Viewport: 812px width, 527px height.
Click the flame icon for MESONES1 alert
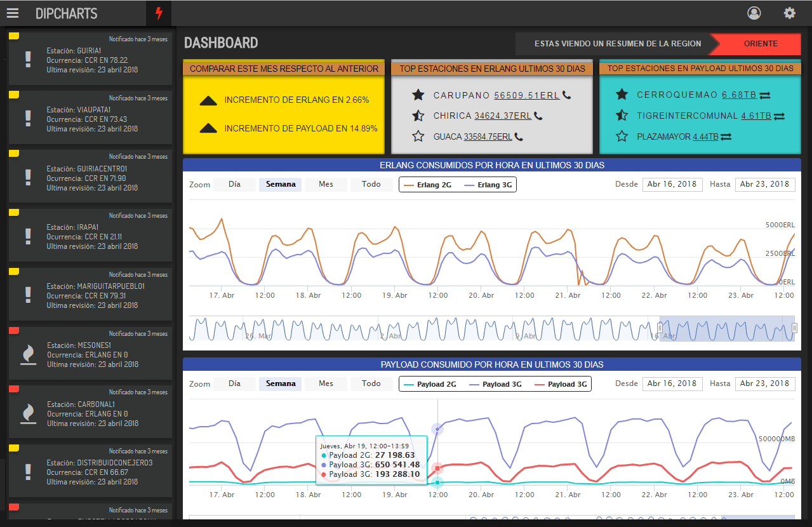(28, 355)
